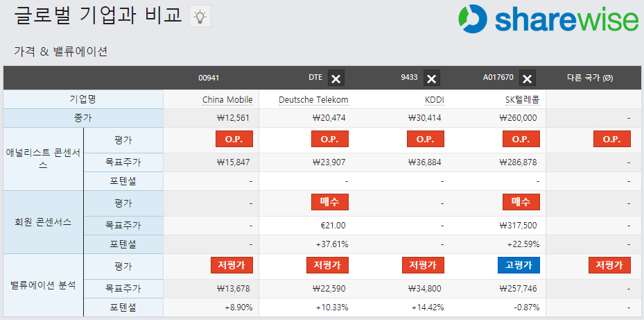Click the 9433 ticker header text

point(410,77)
